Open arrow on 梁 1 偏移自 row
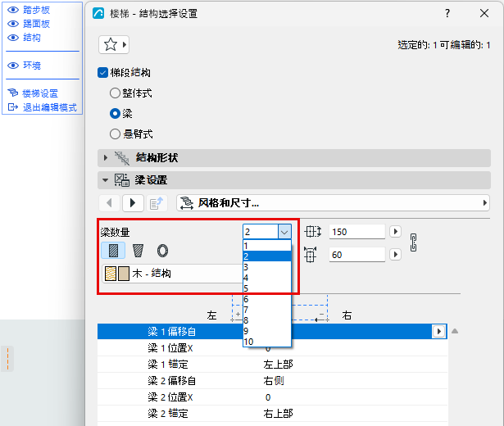Screen dimensions: 504x426 pyautogui.click(x=438, y=331)
